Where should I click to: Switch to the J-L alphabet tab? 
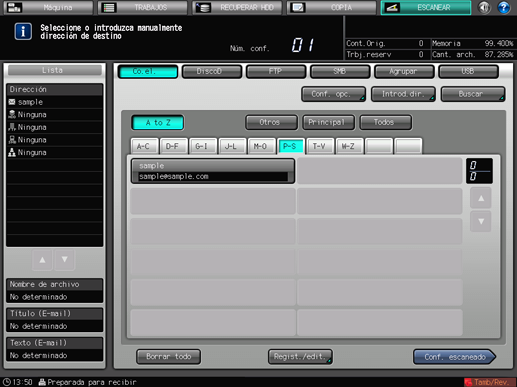pyautogui.click(x=231, y=146)
